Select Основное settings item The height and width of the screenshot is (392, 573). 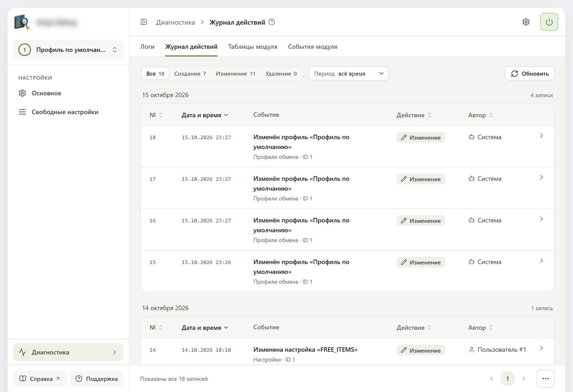click(68, 93)
